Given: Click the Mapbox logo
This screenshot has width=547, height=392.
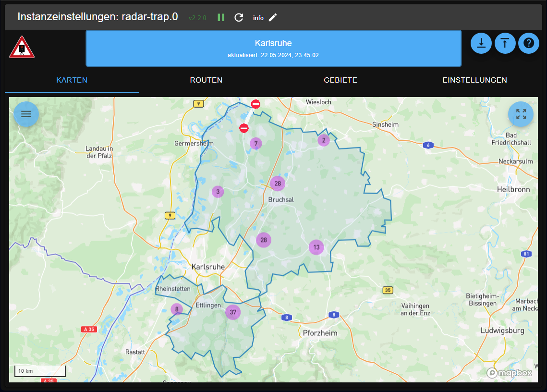Looking at the screenshot, I should 510,373.
